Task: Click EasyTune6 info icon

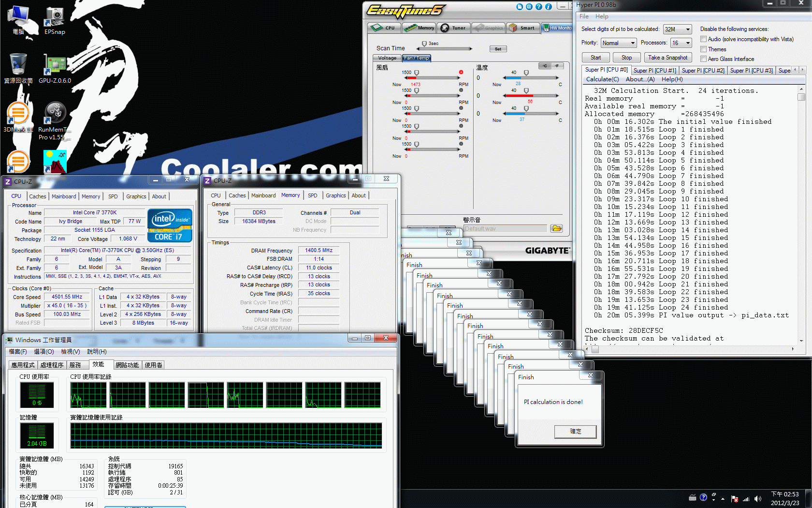Action: point(549,7)
